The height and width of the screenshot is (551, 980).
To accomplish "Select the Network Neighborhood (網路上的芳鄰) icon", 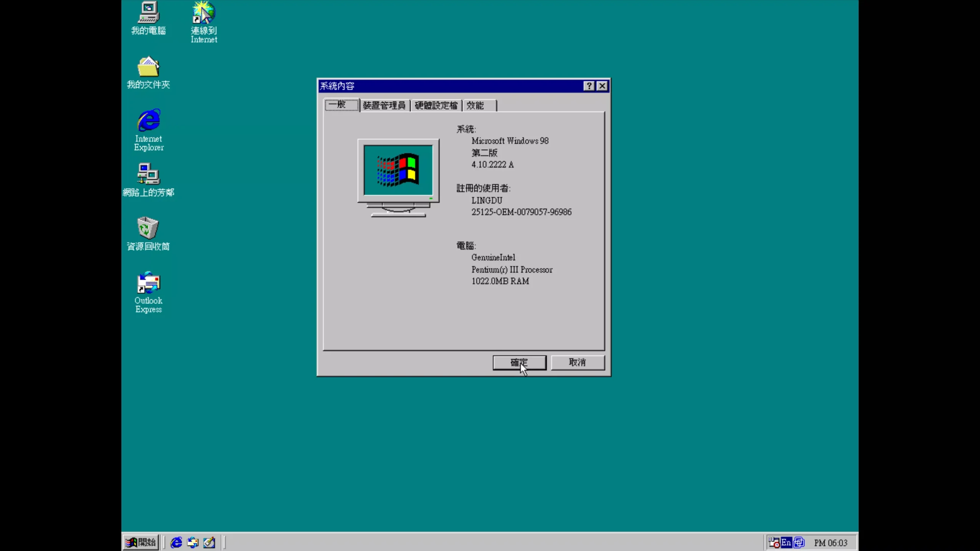I will pos(148,180).
